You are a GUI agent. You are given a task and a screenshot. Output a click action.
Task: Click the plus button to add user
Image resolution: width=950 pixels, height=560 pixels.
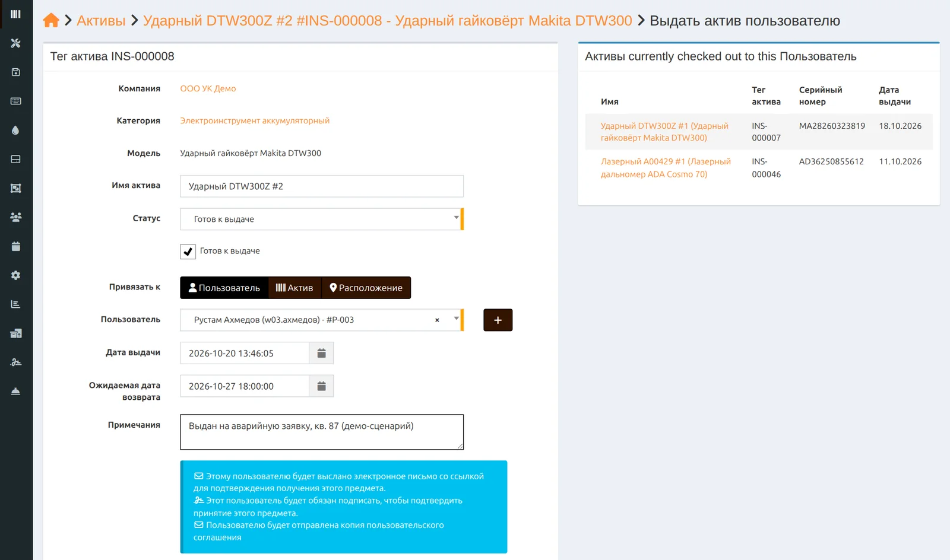498,320
